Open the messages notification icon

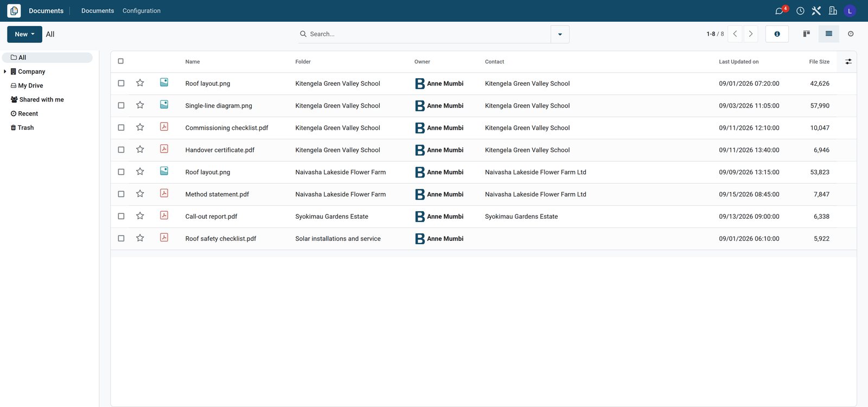point(780,11)
